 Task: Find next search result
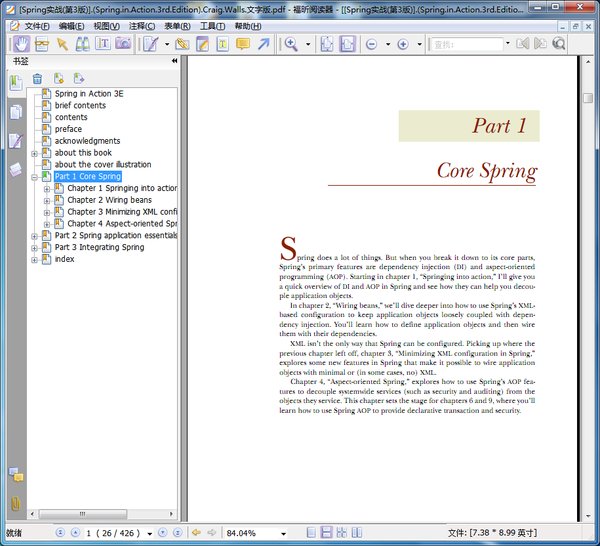540,44
